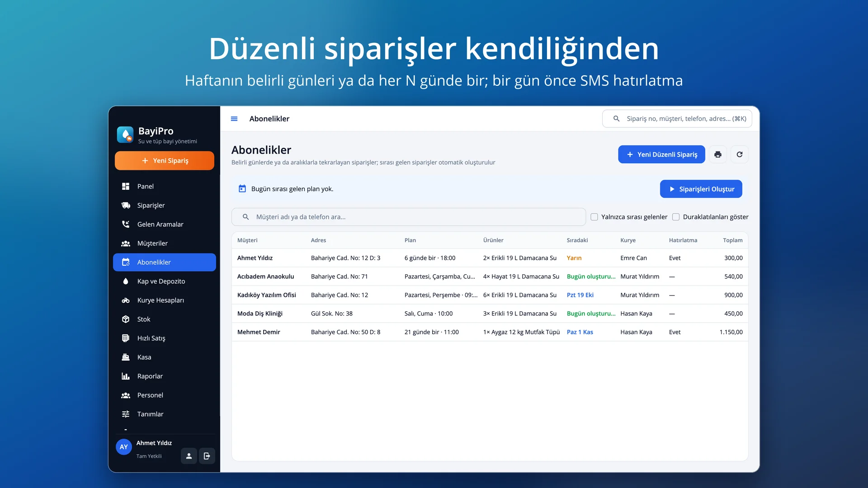
Task: Click the Siparişleri Oluştur button
Action: pyautogui.click(x=701, y=189)
